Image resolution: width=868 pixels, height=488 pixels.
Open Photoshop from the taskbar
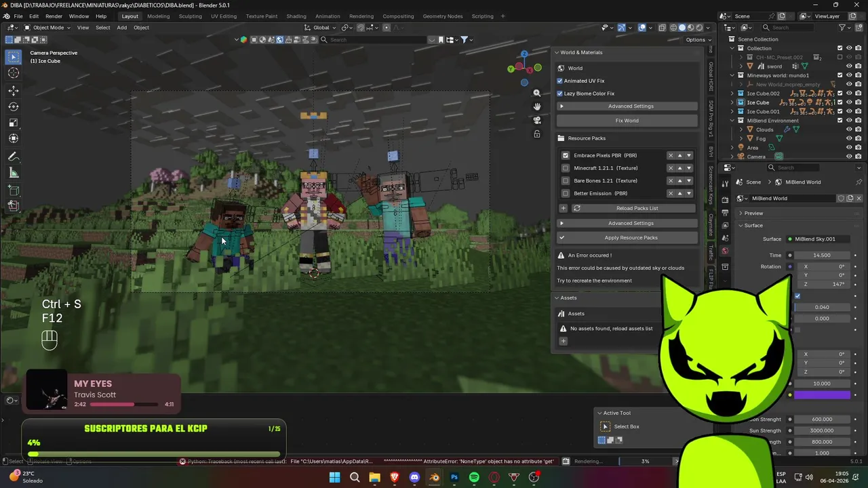coord(454,477)
